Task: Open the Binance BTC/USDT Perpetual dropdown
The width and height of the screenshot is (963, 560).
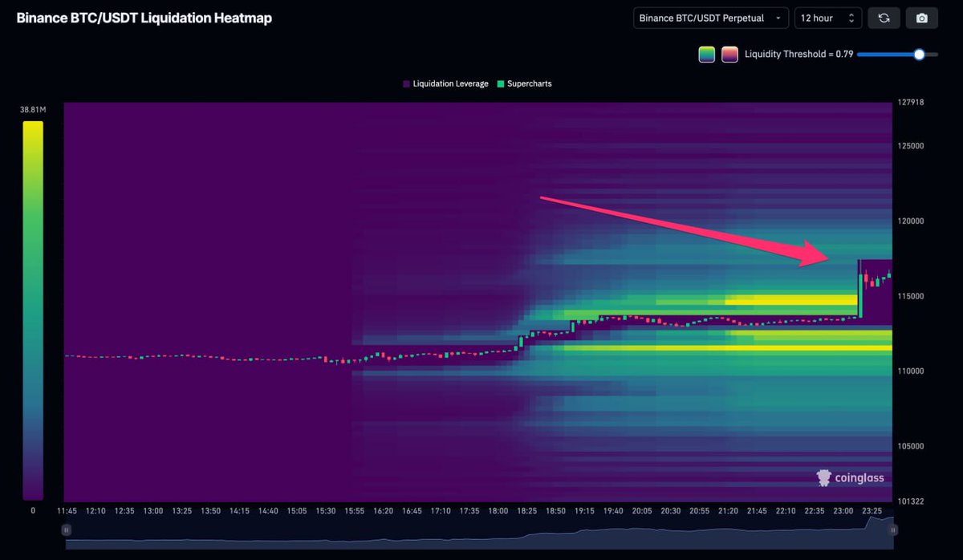Action: pos(711,18)
